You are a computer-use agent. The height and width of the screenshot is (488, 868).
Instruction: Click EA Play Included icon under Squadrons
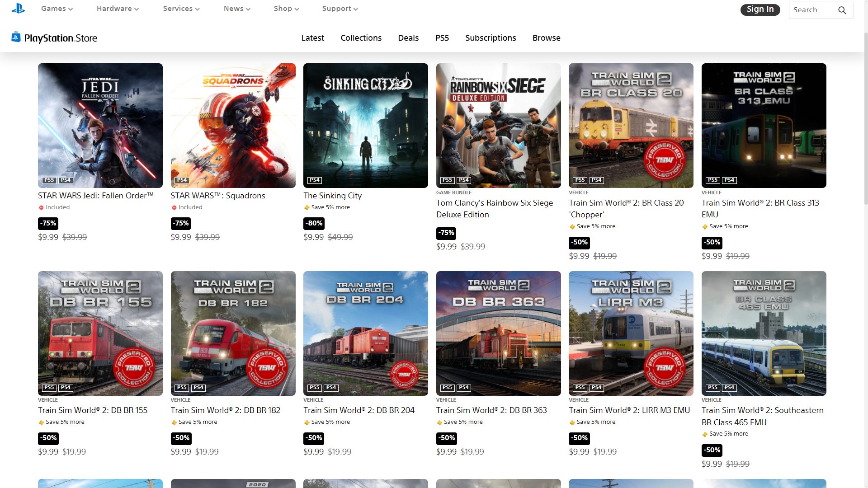[x=174, y=208]
